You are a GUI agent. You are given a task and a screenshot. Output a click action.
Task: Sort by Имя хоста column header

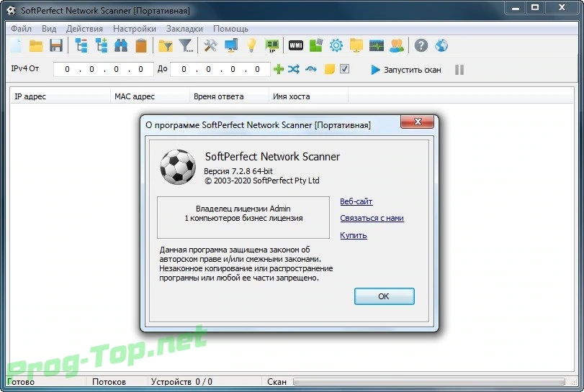pos(308,96)
